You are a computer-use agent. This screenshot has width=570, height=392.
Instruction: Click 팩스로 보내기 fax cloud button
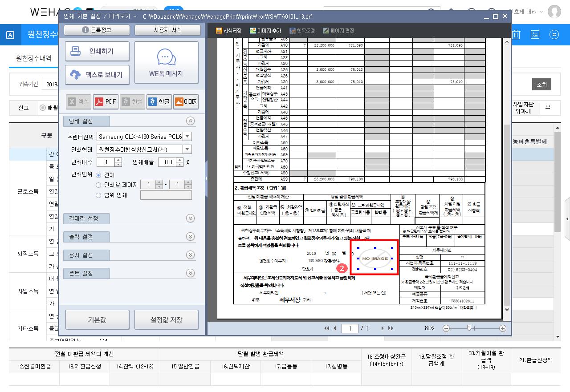(x=97, y=74)
